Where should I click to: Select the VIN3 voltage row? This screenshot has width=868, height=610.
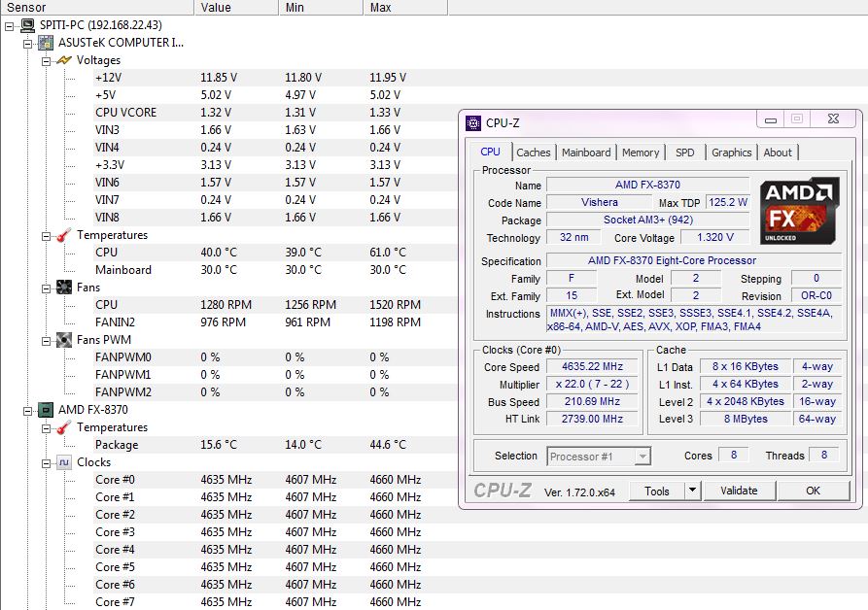pos(275,130)
